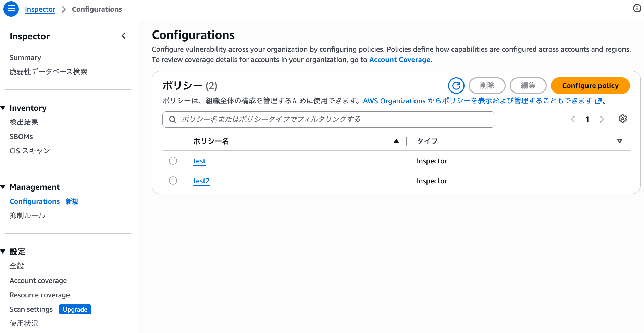The height and width of the screenshot is (333, 644).
Task: Click Inspector breadcrumb link
Action: point(40,9)
